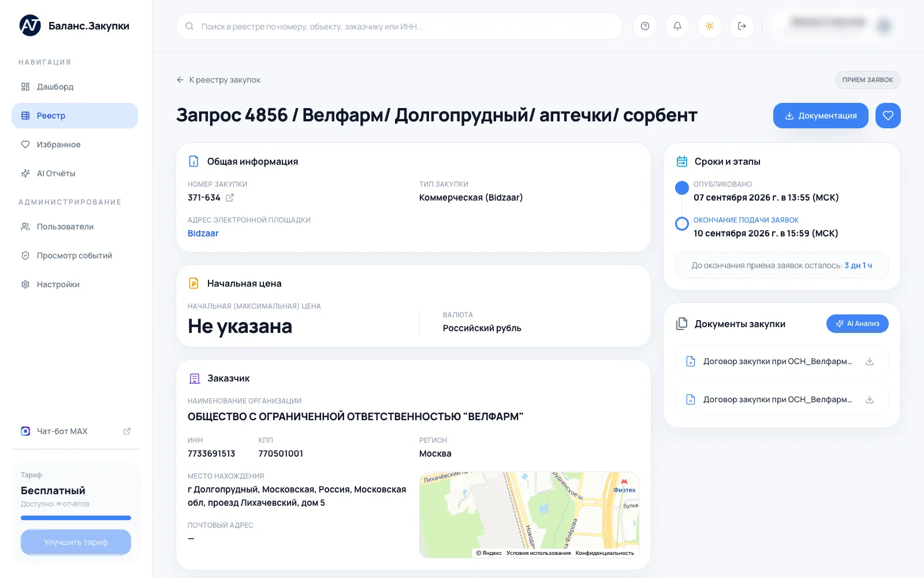Viewport: 924px width, 578px height.
Task: Open notifications bell icon
Action: click(677, 26)
